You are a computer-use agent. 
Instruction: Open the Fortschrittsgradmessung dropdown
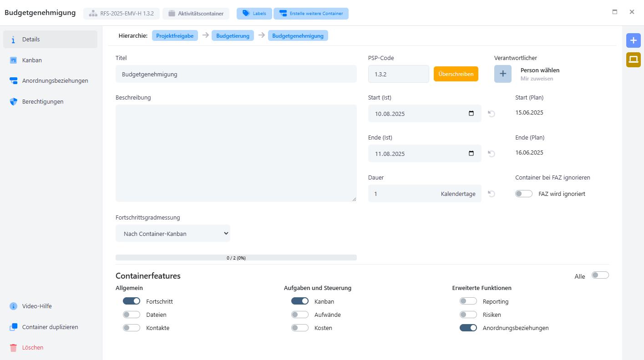coord(173,233)
